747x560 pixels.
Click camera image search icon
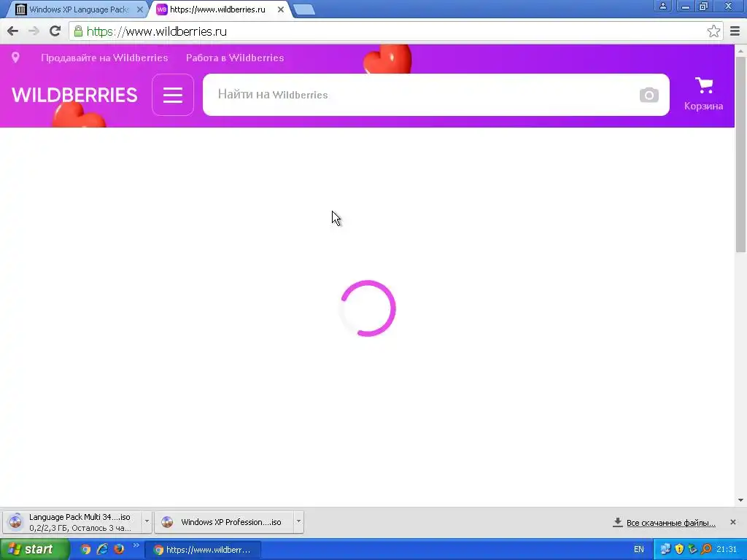point(649,95)
